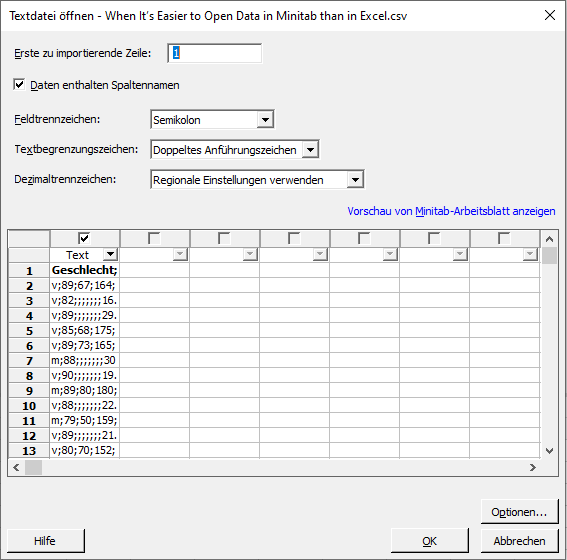Click preview horizontal scroll left arrow

click(16, 467)
